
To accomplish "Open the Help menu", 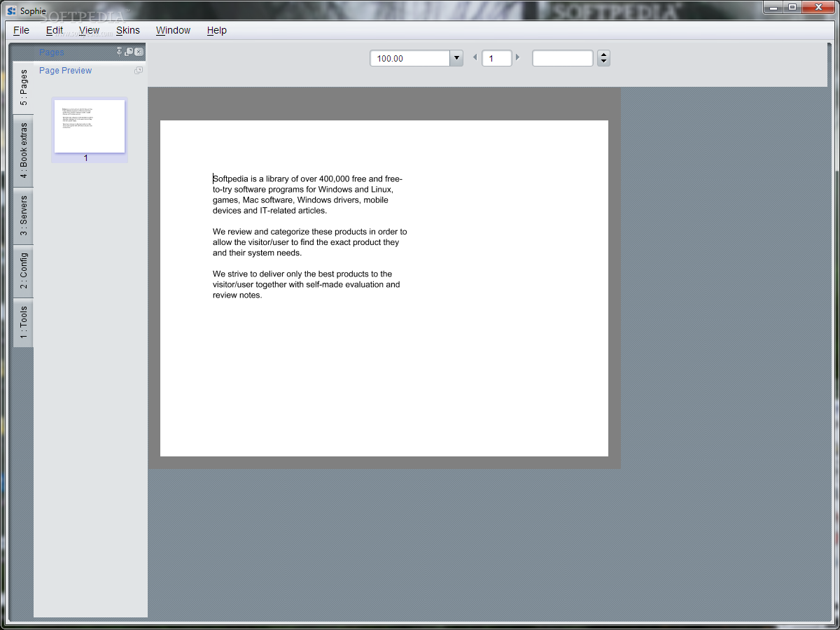I will (x=217, y=30).
